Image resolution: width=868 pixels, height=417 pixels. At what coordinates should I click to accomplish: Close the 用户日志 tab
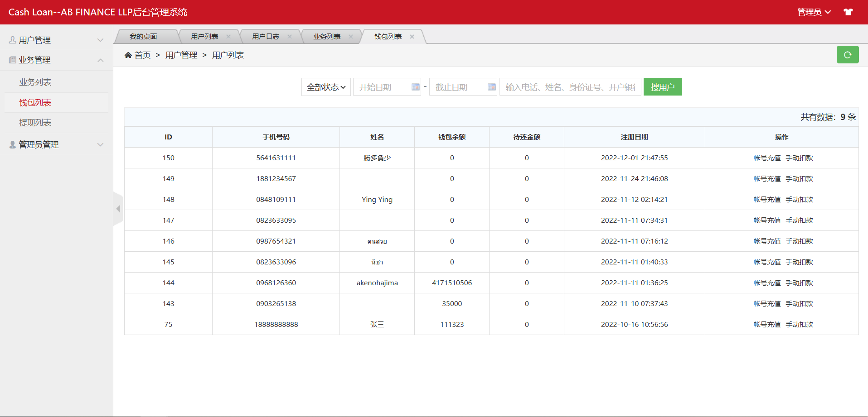pyautogui.click(x=290, y=37)
